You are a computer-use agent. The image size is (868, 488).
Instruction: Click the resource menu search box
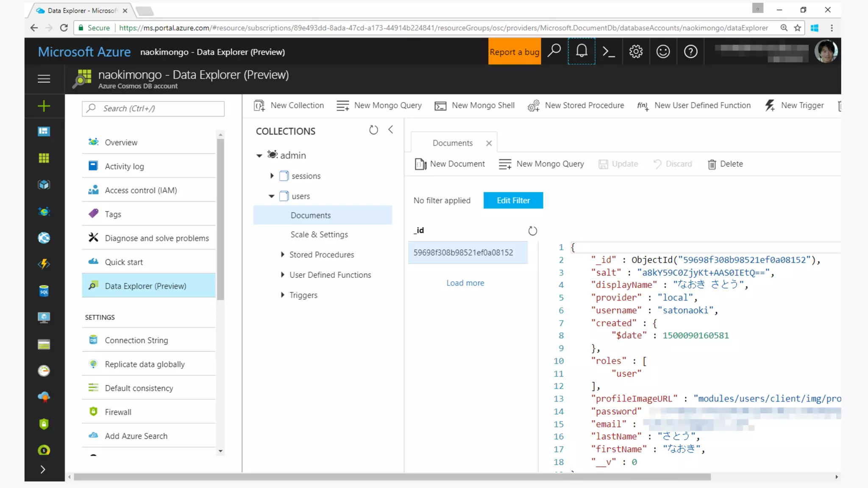[x=153, y=108]
